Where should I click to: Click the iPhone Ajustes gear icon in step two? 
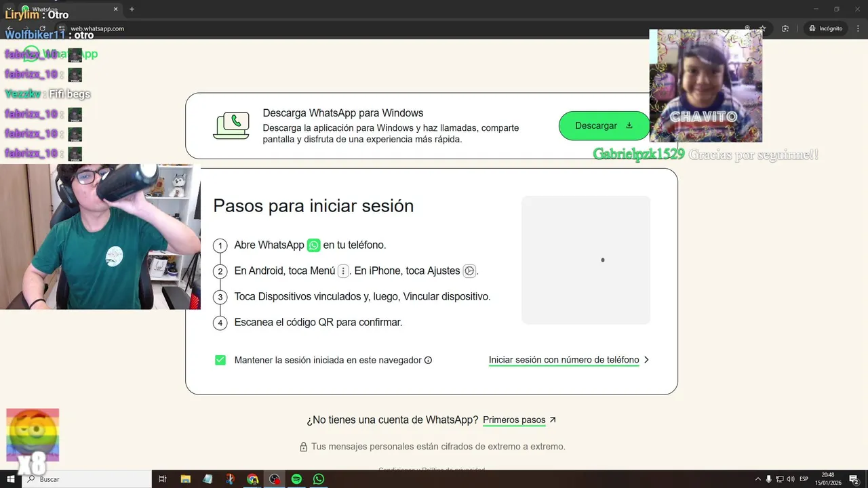tap(469, 271)
